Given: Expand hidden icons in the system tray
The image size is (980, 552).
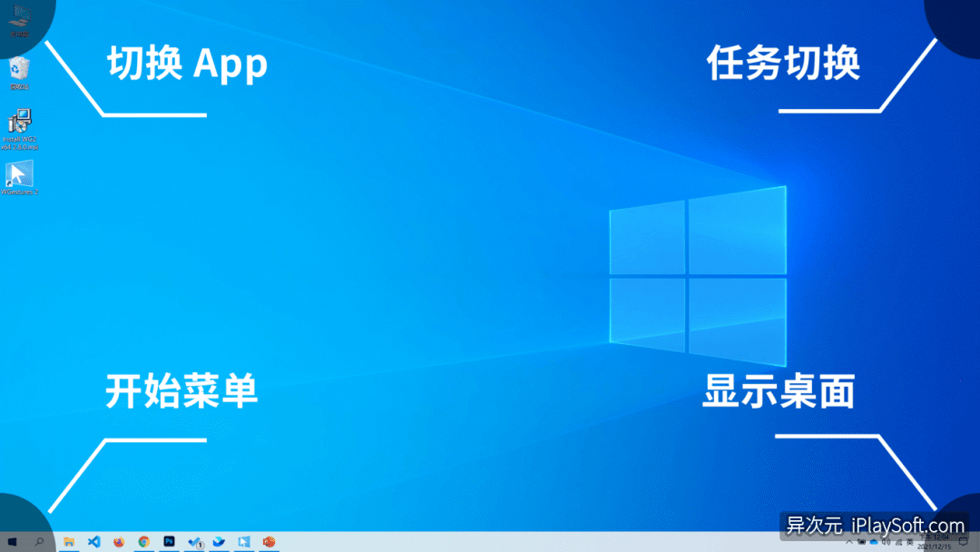Looking at the screenshot, I should pos(848,542).
